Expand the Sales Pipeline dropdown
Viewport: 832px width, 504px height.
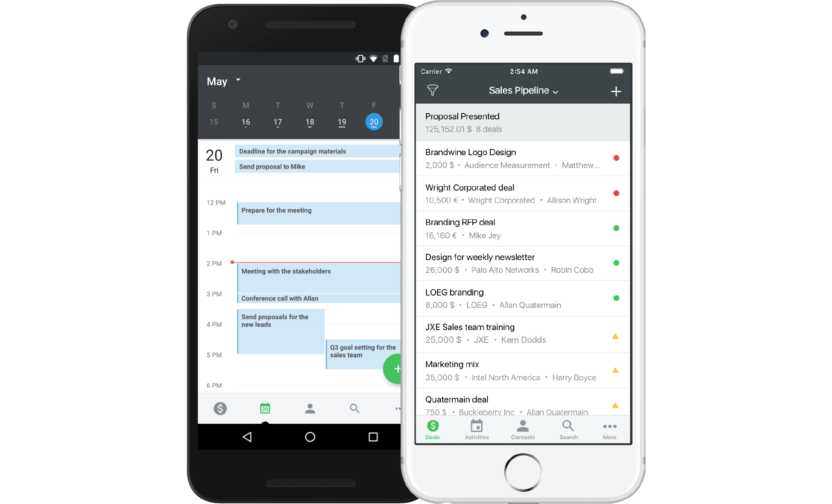[524, 91]
